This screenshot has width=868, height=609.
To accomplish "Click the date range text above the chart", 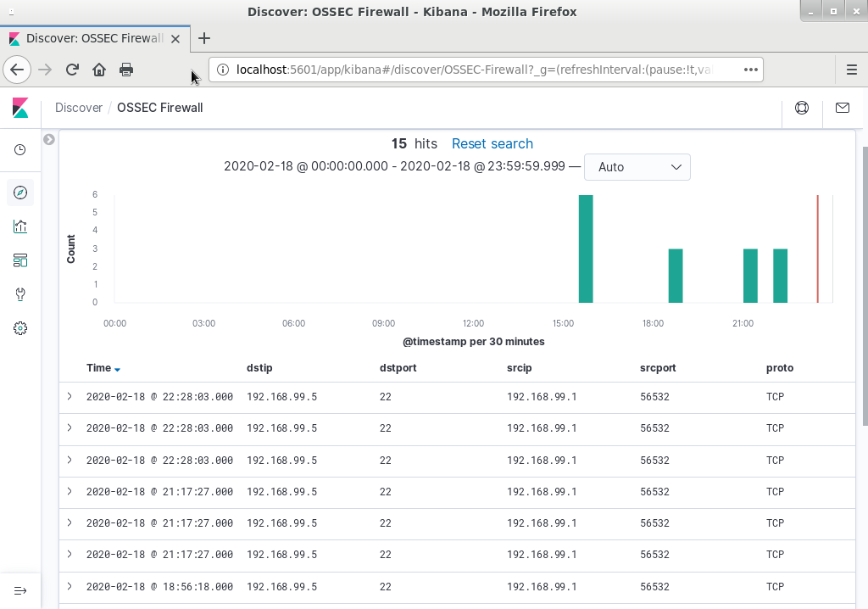I will [394, 166].
